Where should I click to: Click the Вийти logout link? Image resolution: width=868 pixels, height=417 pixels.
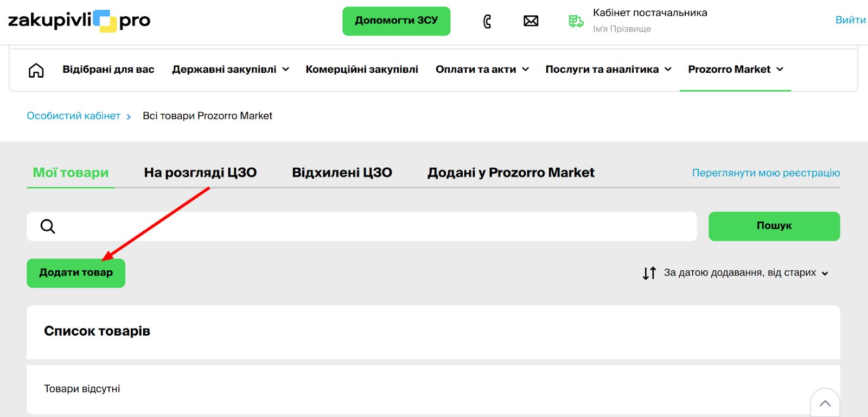[x=851, y=20]
